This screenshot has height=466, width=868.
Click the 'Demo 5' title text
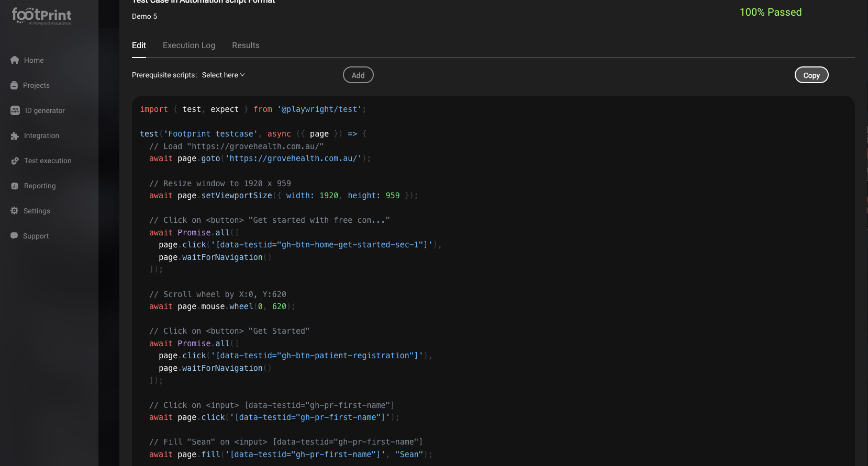[144, 16]
